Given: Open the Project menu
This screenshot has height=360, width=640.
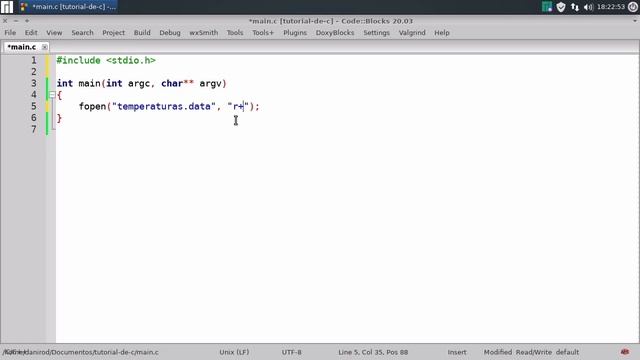Looking at the screenshot, I should [x=113, y=33].
